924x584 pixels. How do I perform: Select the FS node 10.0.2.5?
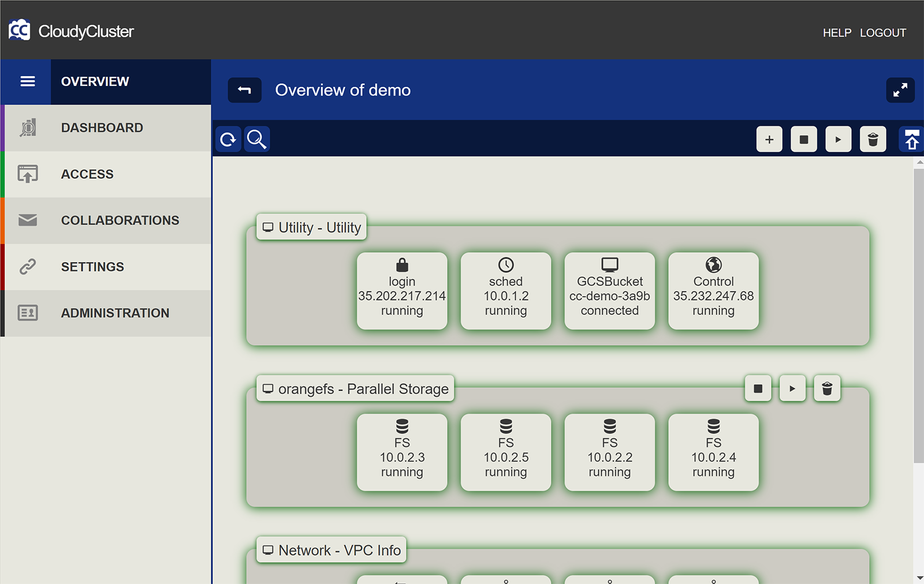[506, 452]
